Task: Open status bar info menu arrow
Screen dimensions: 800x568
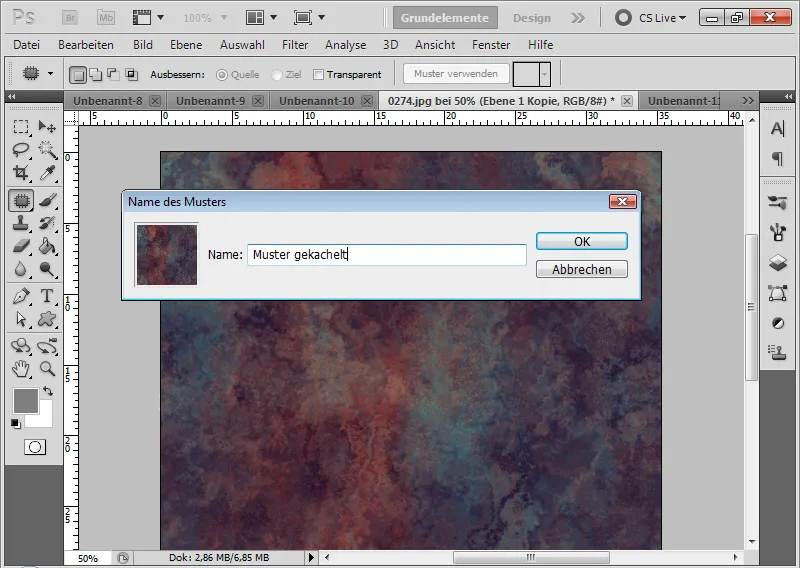Action: coord(311,557)
